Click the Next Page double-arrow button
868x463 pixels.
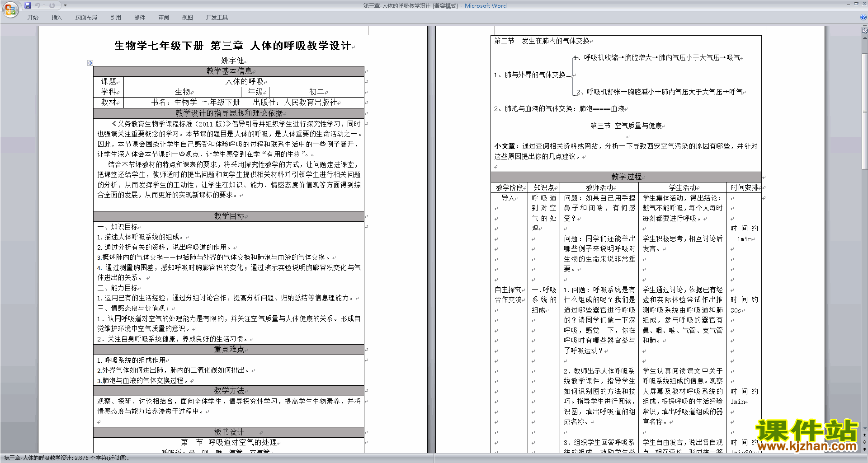[865, 449]
